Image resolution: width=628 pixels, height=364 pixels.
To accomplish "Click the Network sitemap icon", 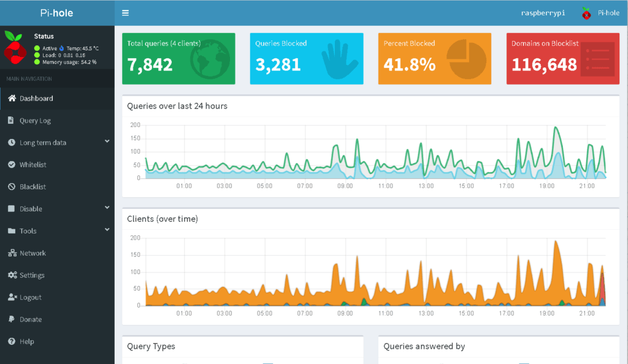I will click(12, 253).
